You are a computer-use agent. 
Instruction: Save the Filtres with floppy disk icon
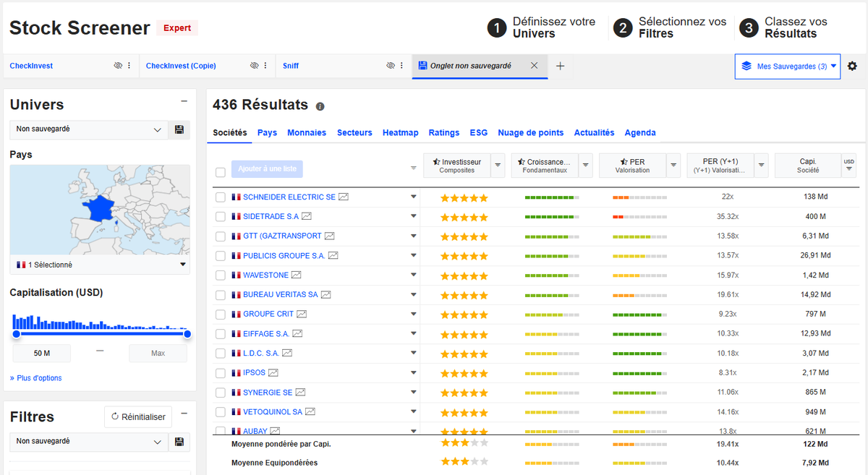point(179,442)
